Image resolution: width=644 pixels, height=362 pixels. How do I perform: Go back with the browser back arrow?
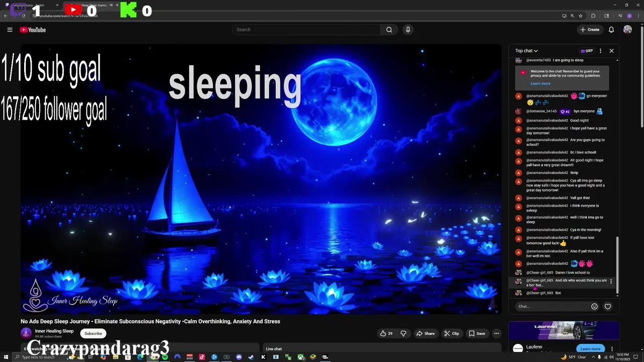click(5, 16)
